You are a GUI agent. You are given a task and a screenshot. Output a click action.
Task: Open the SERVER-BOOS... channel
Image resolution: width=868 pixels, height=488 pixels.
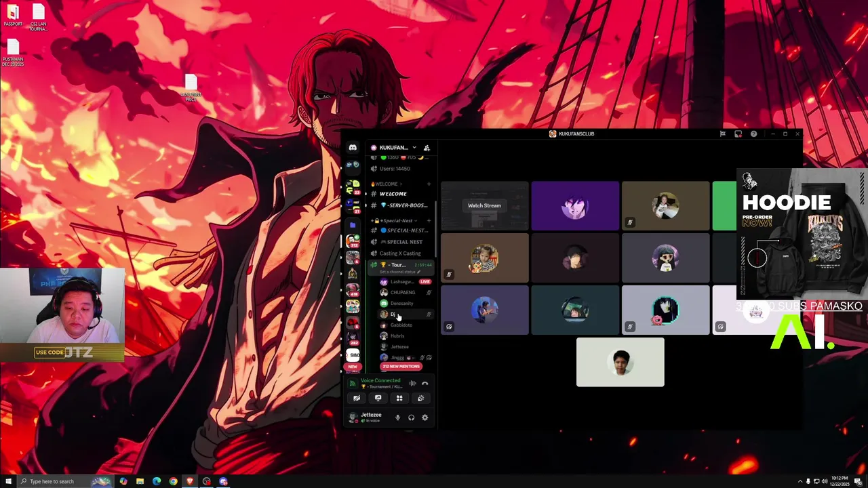pyautogui.click(x=400, y=205)
